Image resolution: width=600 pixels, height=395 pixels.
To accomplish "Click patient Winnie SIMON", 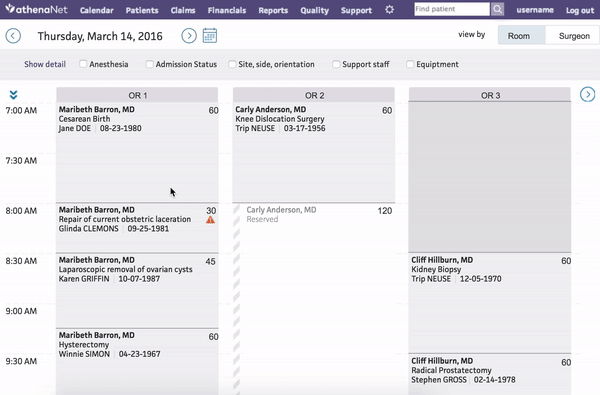I will (84, 354).
